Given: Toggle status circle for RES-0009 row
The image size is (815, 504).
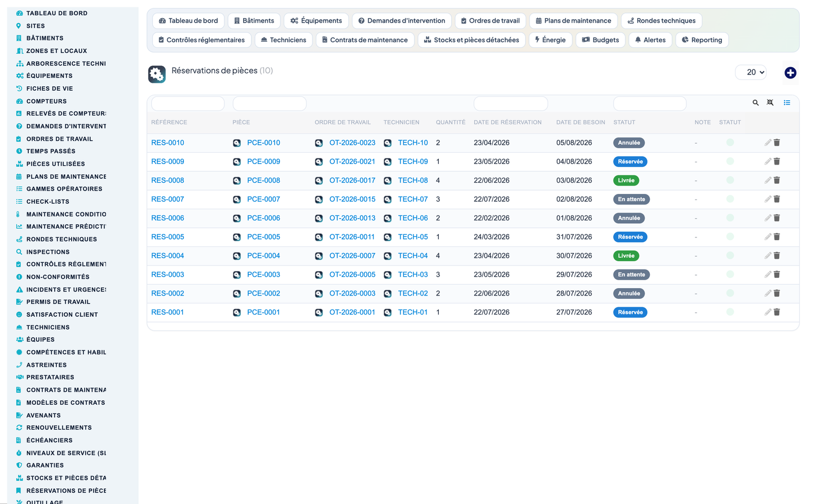Looking at the screenshot, I should pos(730,161).
